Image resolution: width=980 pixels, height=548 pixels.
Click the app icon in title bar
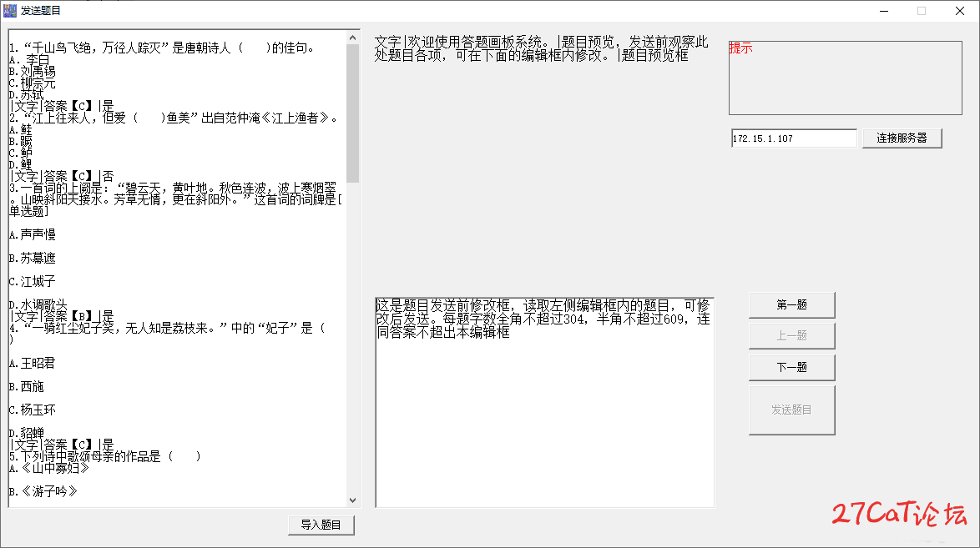10,11
